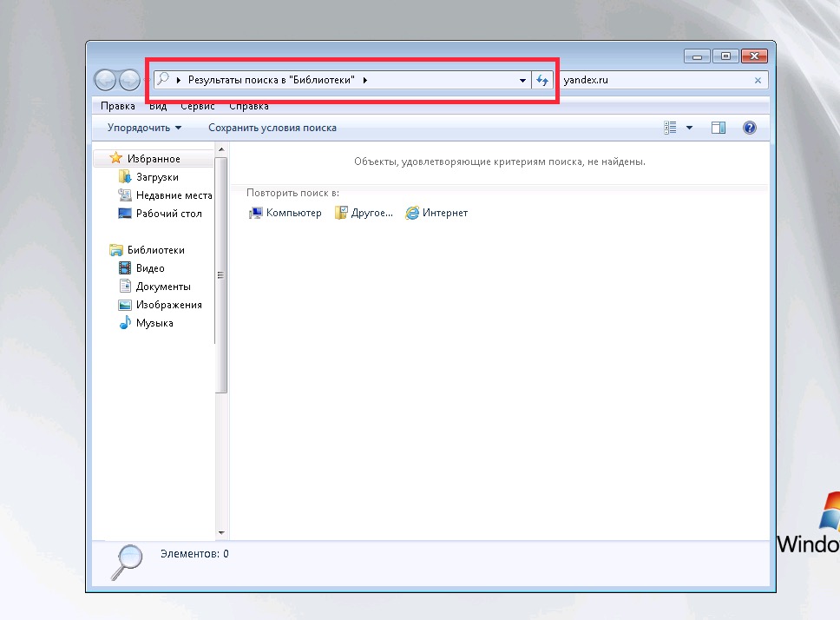Click "Элементов: 0" in details pane
Screen dimensions: 840x620
[194, 554]
